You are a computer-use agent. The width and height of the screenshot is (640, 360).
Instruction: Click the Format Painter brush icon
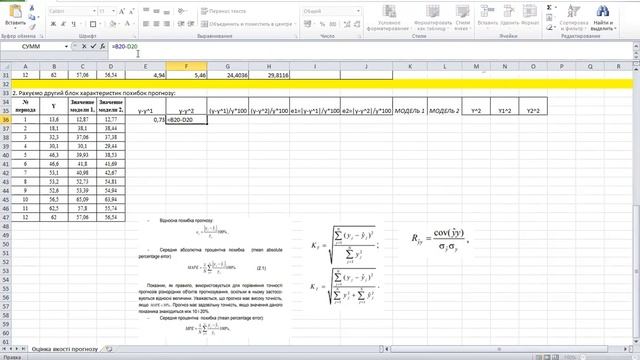32,27
